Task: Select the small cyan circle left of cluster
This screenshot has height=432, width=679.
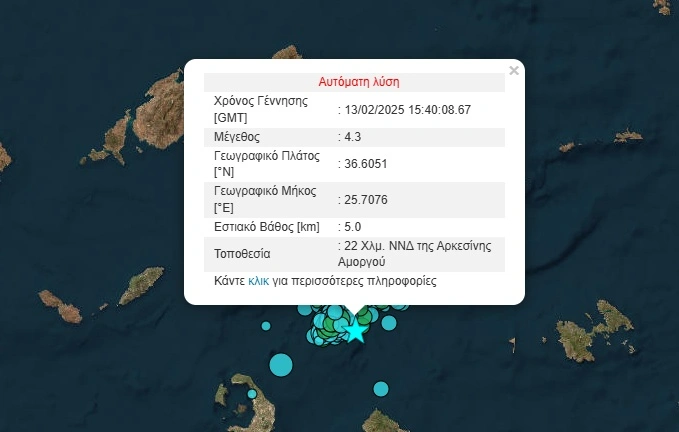Action: 266,325
